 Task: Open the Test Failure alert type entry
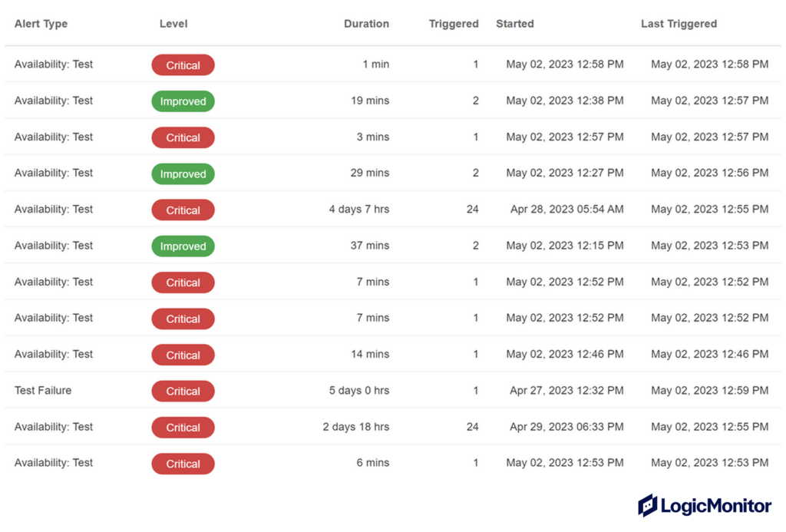click(43, 391)
